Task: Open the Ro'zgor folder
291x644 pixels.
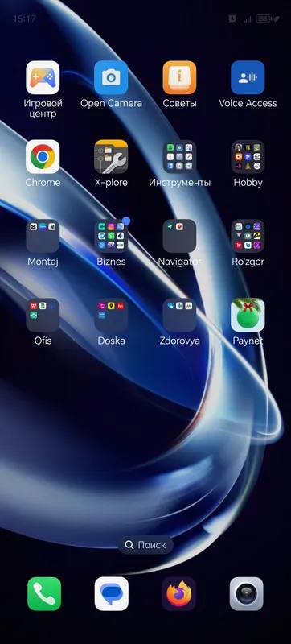Action: coord(248,236)
